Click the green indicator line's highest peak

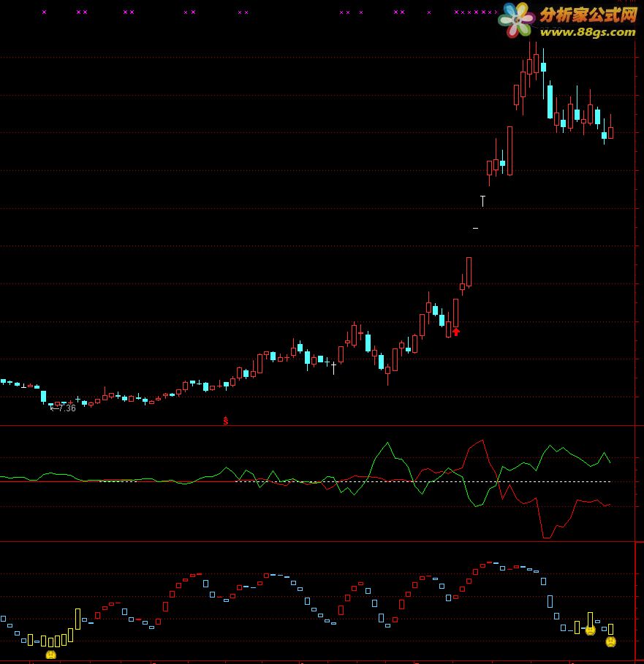coord(387,443)
